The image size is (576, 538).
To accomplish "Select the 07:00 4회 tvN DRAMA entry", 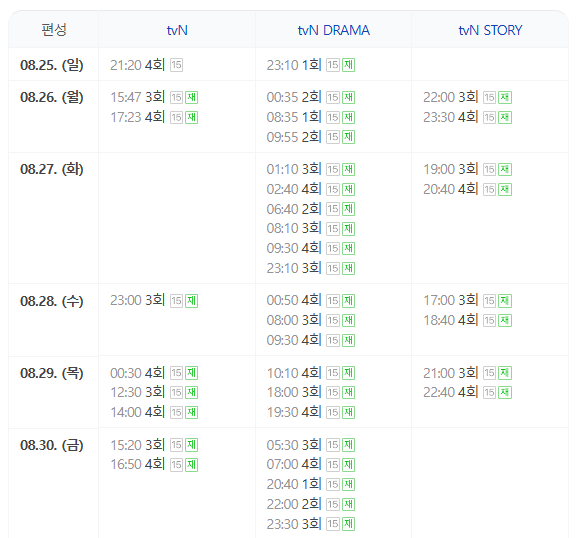I will click(x=294, y=465).
